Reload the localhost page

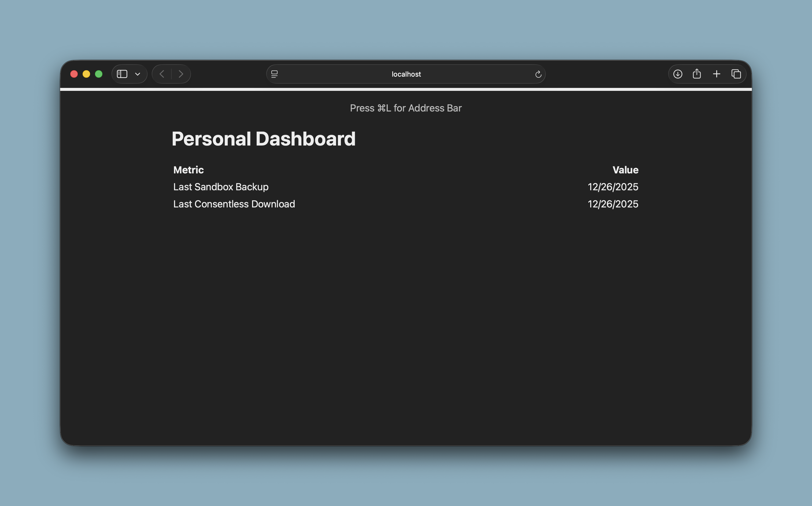pos(538,74)
